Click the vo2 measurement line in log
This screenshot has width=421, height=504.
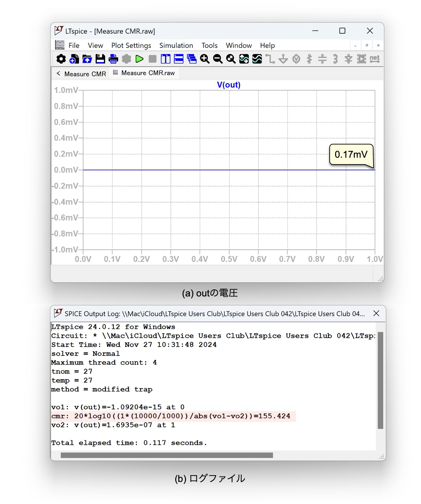[x=113, y=425]
